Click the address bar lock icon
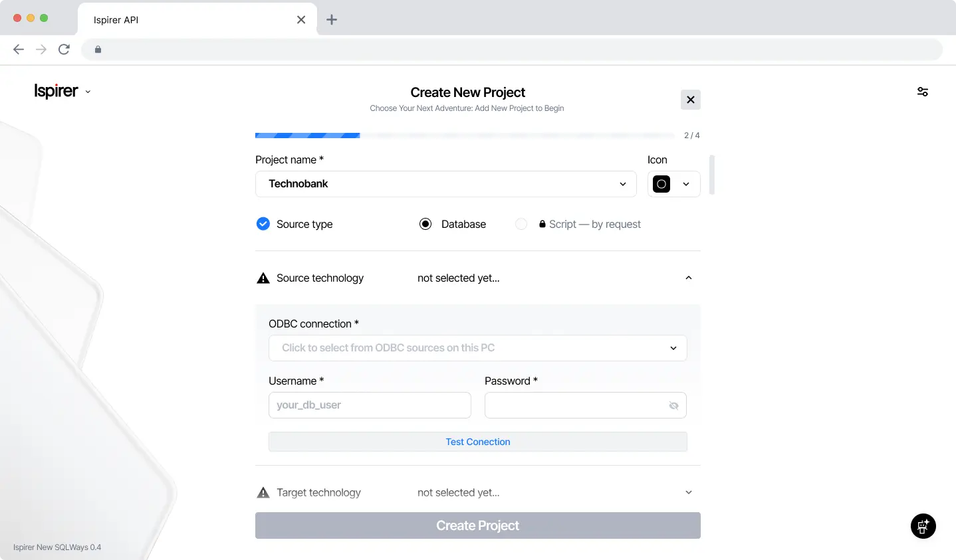Screen dimensions: 956x560 click(x=98, y=49)
